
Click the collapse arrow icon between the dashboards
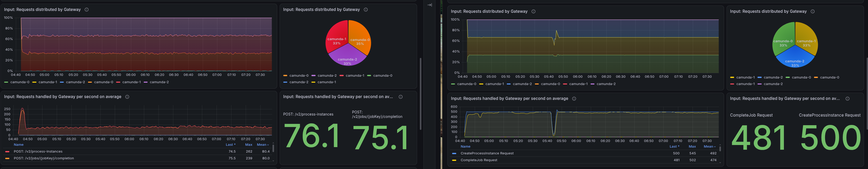point(430,5)
